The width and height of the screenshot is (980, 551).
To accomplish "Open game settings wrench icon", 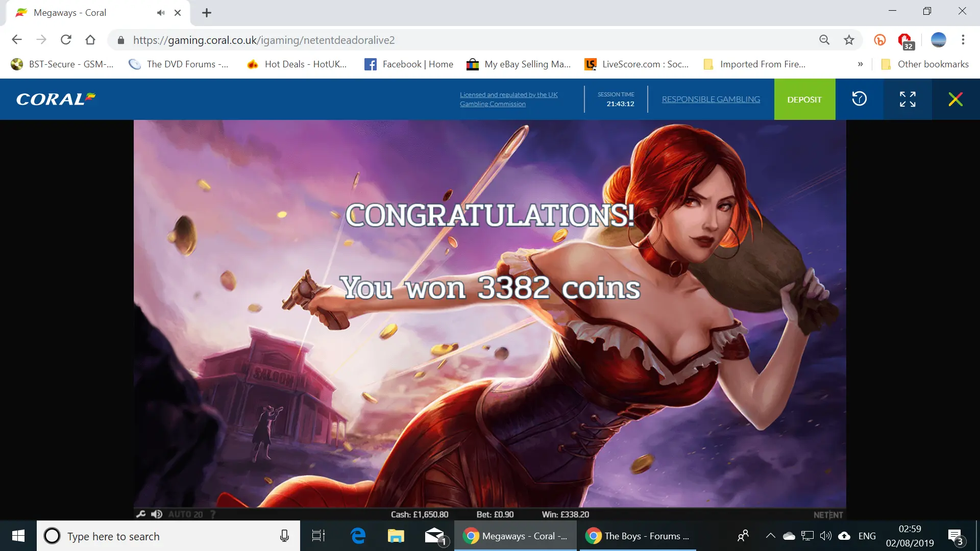I will click(x=141, y=514).
